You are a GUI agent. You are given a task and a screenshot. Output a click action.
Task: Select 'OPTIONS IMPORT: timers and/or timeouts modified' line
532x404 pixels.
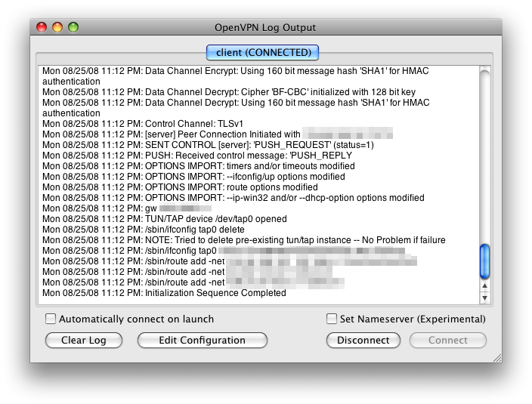[199, 166]
